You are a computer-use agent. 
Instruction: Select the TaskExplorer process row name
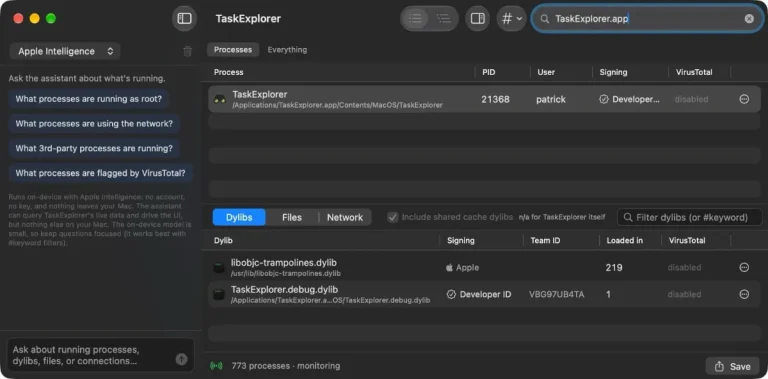[260, 95]
